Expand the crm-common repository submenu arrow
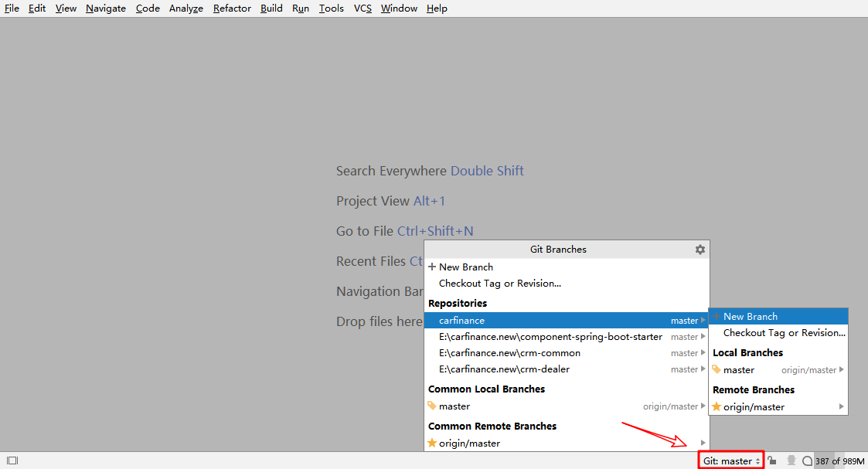868x469 pixels. coord(703,353)
